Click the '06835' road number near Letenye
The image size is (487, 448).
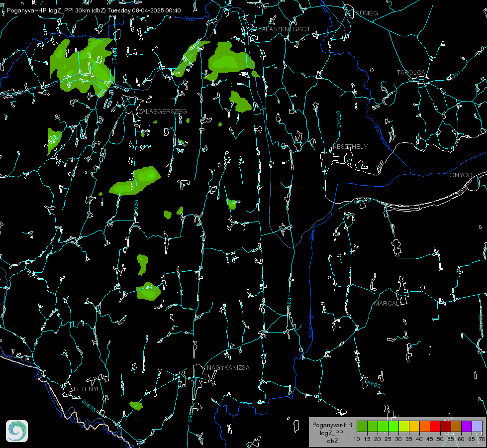(89, 406)
